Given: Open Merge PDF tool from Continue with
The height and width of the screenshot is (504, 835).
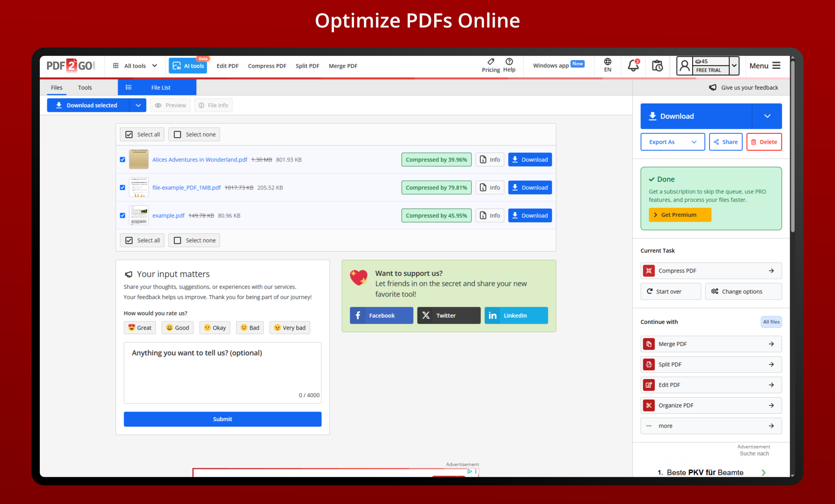Looking at the screenshot, I should tap(711, 344).
